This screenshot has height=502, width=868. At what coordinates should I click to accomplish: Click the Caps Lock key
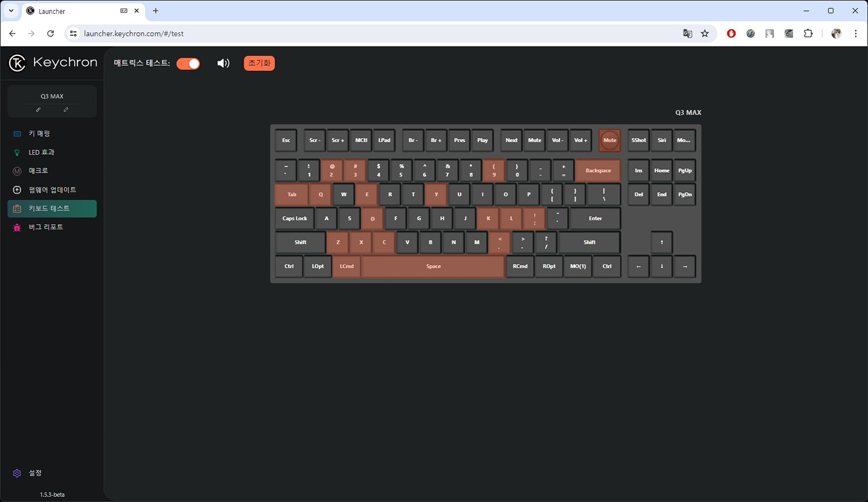(295, 219)
